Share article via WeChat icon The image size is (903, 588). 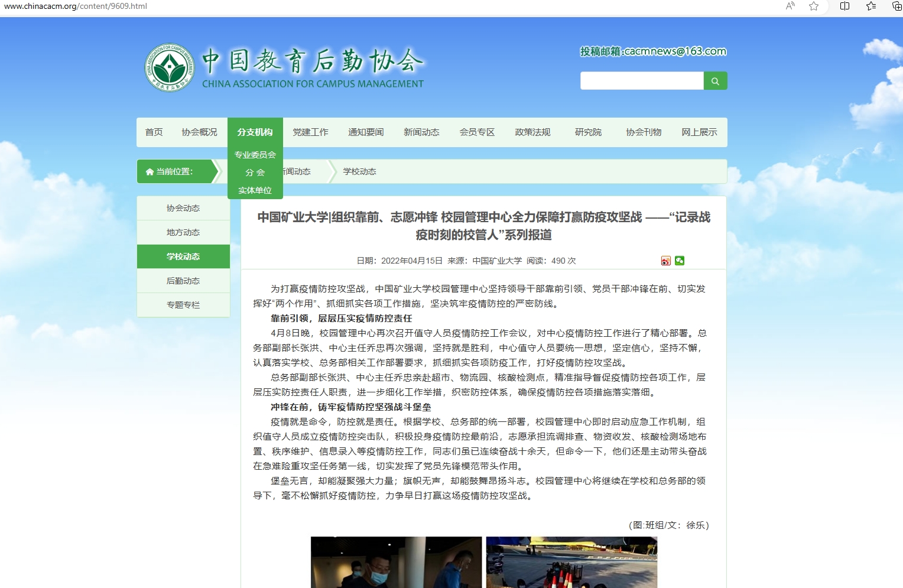coord(680,261)
